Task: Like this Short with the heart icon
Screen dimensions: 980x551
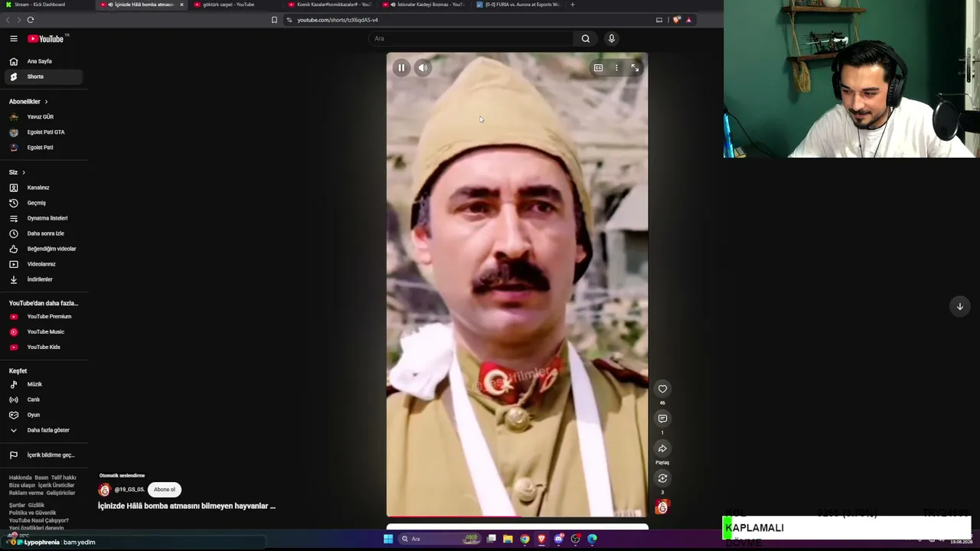Action: tap(662, 389)
